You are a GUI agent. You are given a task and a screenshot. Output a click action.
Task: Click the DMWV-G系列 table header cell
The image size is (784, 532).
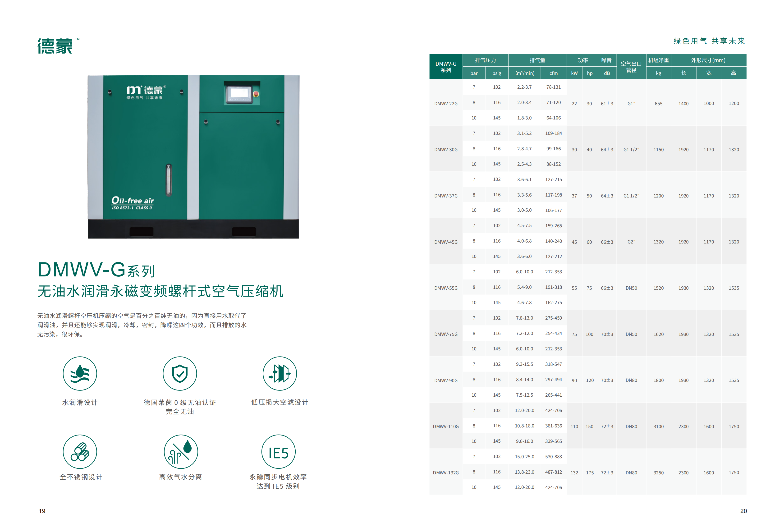tap(446, 67)
